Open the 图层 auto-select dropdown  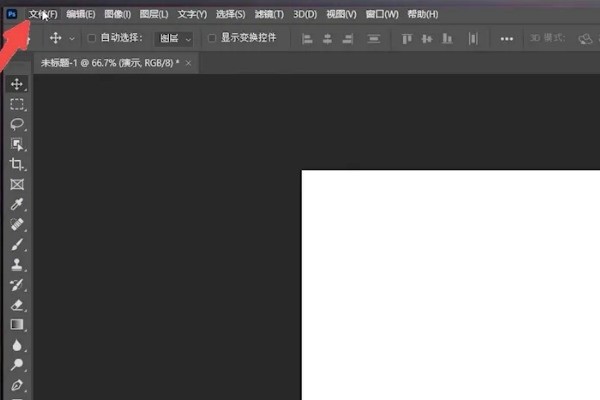click(172, 38)
